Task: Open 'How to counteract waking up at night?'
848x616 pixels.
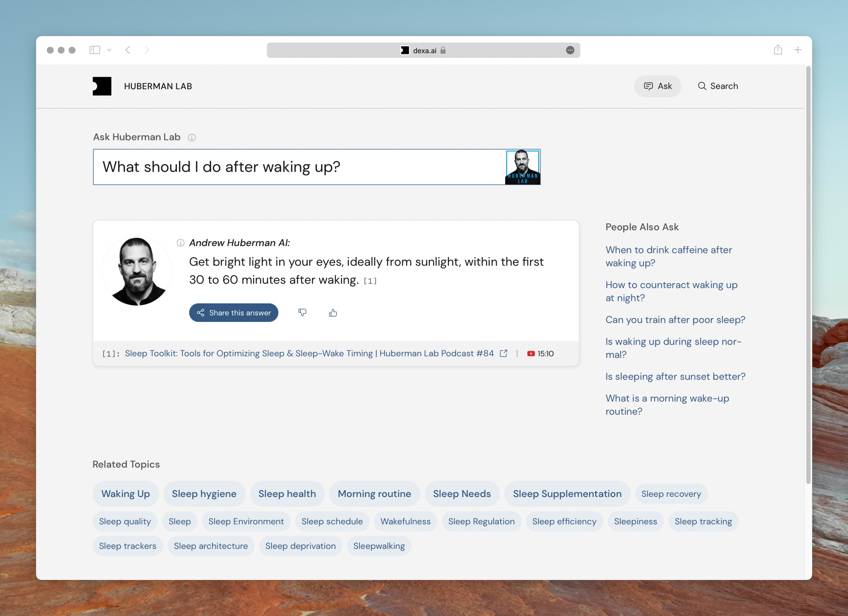Action: pos(671,291)
